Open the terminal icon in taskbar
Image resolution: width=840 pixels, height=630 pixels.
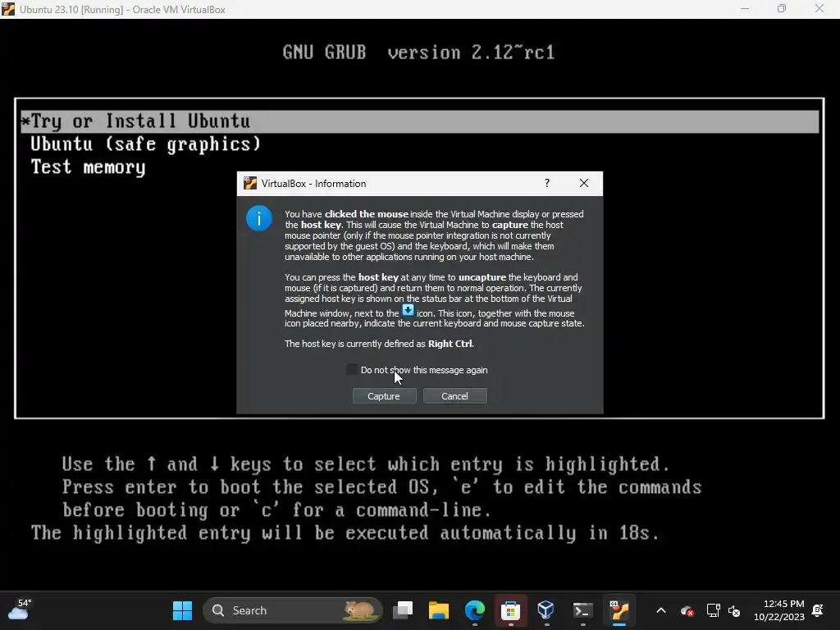[582, 610]
